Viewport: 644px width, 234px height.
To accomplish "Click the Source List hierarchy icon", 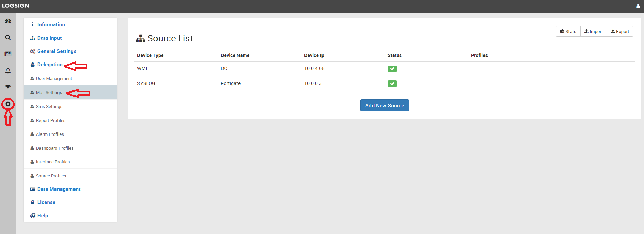I will [141, 38].
